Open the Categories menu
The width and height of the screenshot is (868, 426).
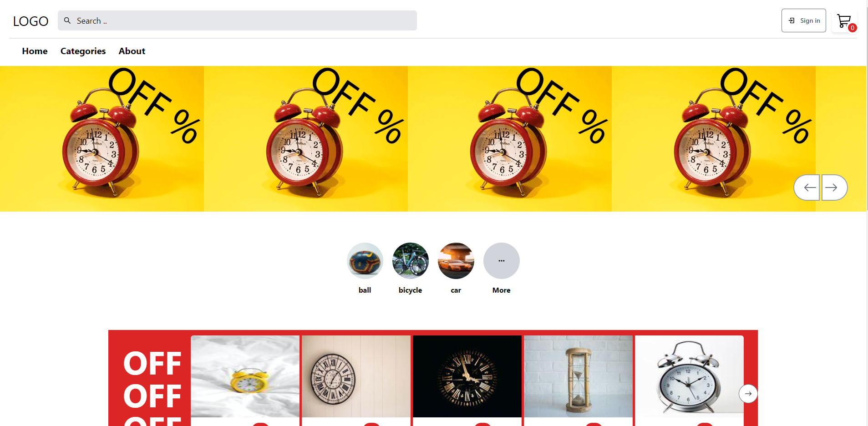coord(83,51)
